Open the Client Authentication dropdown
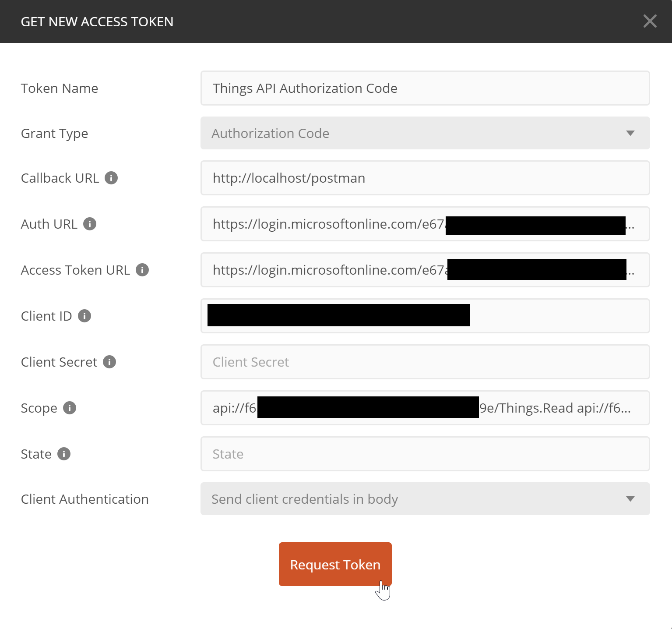The width and height of the screenshot is (672, 629). click(425, 499)
